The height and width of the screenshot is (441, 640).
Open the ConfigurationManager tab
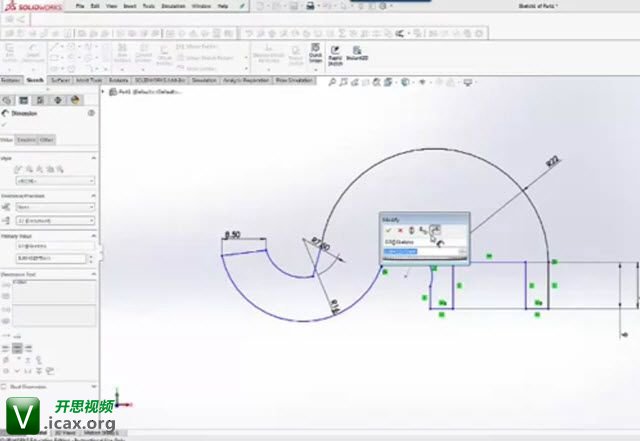click(40, 100)
